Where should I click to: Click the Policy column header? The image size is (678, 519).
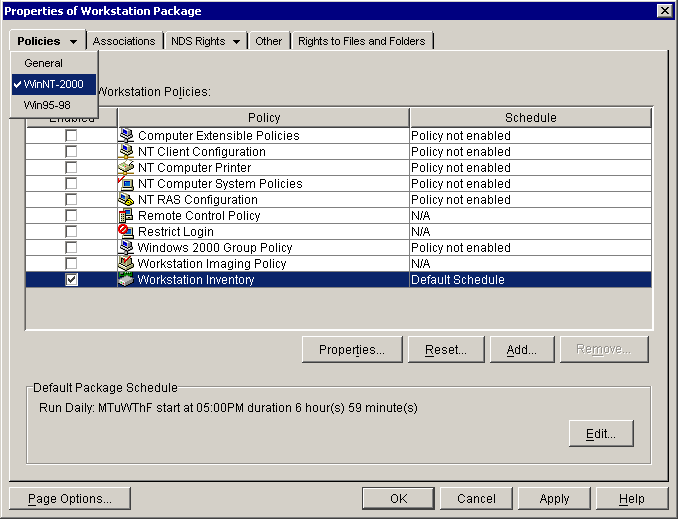point(264,118)
